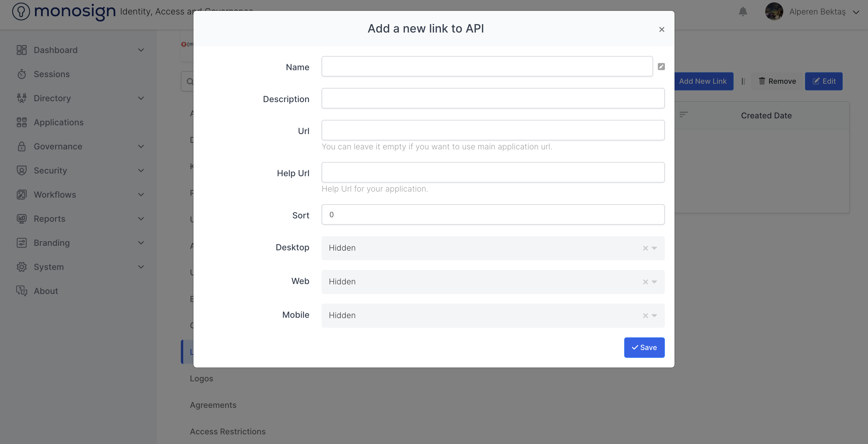The image size is (868, 444).
Task: Open the Desktop visibility dropdown
Action: click(654, 248)
